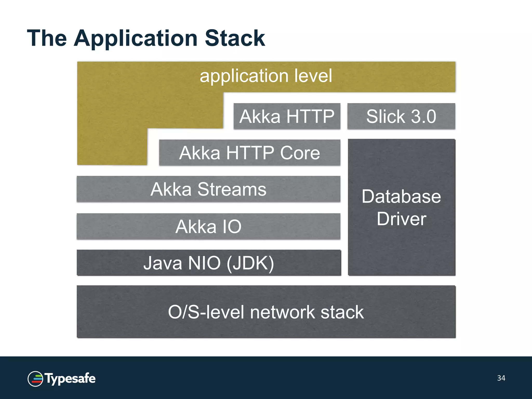This screenshot has width=532, height=399.
Task: Click the Typesafe wordmark text
Action: 70,379
